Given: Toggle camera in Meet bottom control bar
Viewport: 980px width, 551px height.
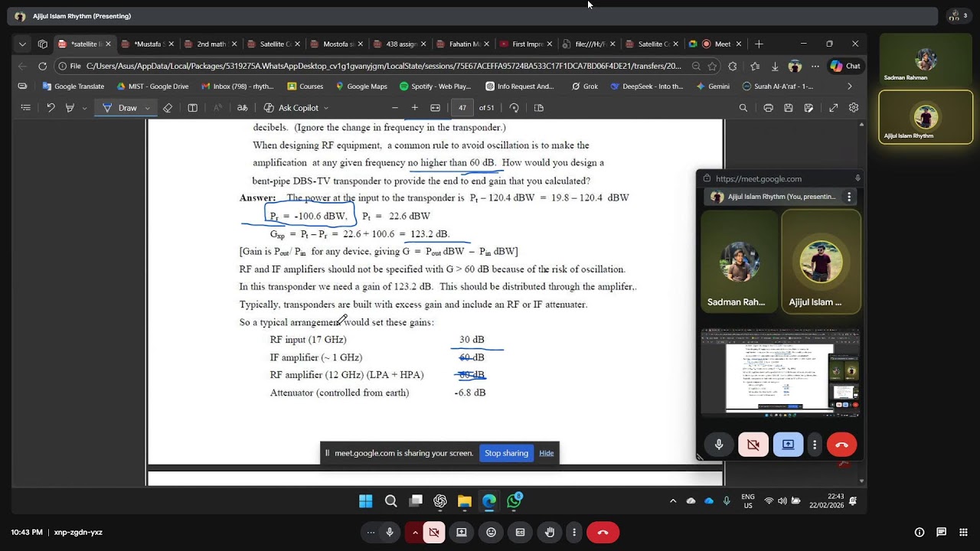Looking at the screenshot, I should point(434,532).
